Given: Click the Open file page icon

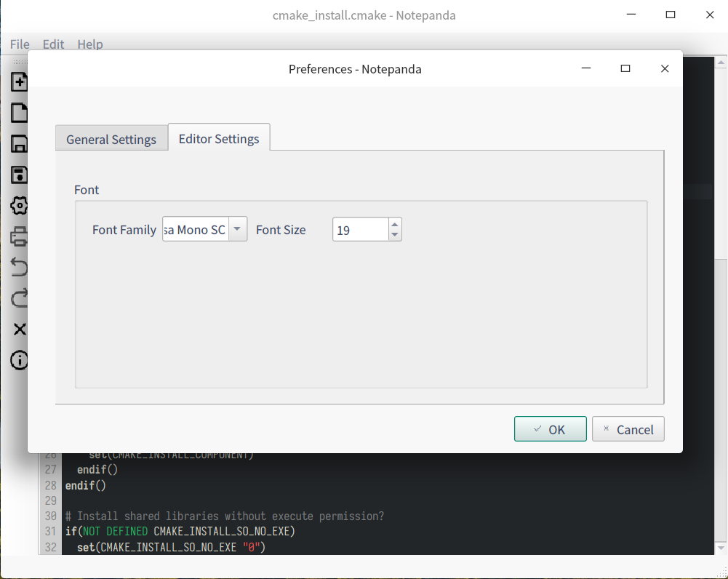Looking at the screenshot, I should pos(19,113).
